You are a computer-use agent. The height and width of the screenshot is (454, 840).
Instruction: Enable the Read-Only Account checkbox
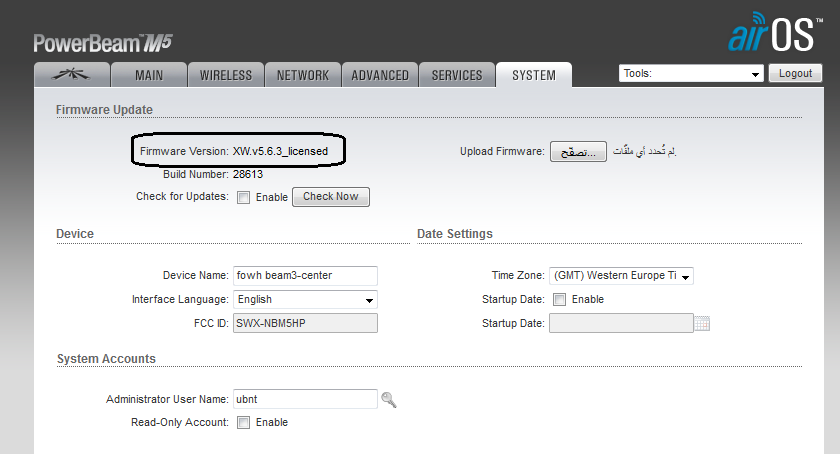pyautogui.click(x=244, y=423)
